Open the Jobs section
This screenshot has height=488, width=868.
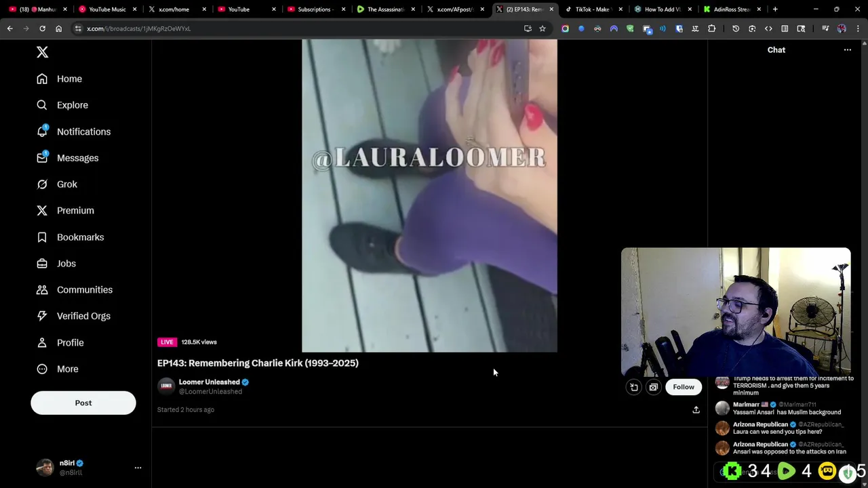click(x=56, y=264)
